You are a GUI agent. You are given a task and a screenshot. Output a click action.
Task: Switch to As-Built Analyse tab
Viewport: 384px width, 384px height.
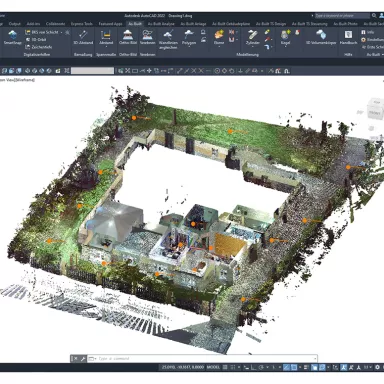[161, 24]
